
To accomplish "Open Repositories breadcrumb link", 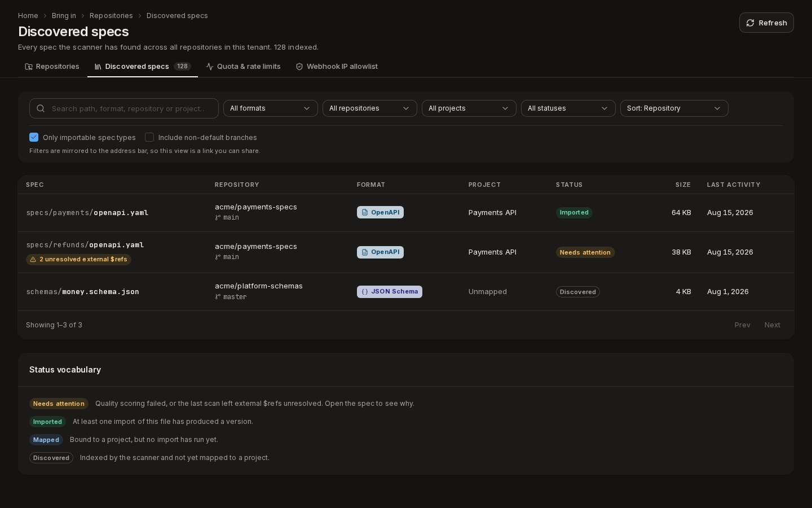I will click(111, 16).
